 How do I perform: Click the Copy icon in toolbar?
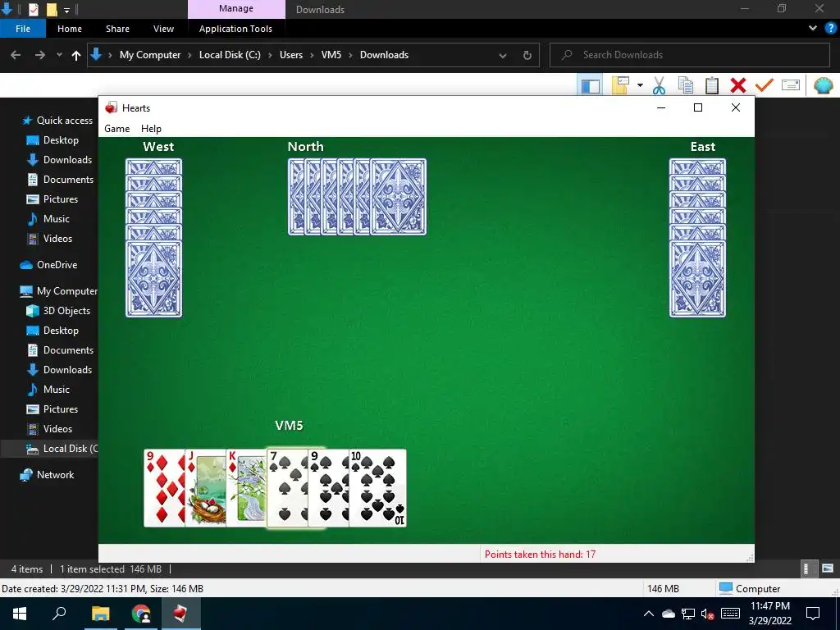click(x=685, y=85)
